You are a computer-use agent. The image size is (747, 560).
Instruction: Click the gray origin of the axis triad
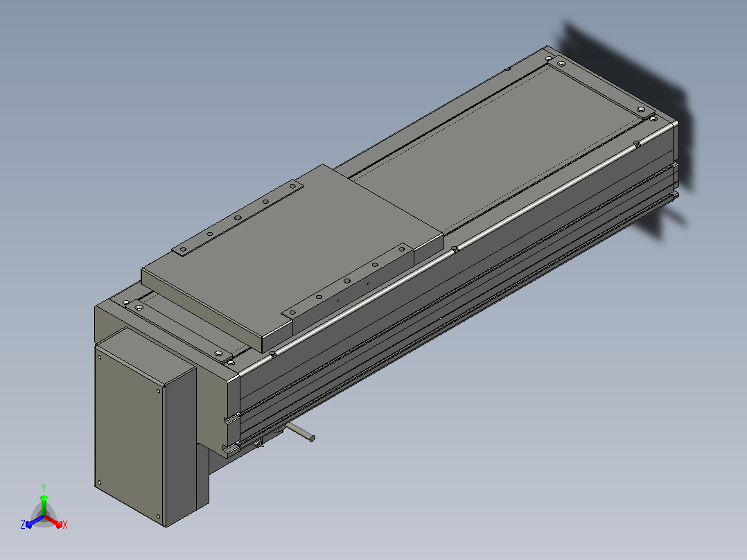pyautogui.click(x=44, y=517)
